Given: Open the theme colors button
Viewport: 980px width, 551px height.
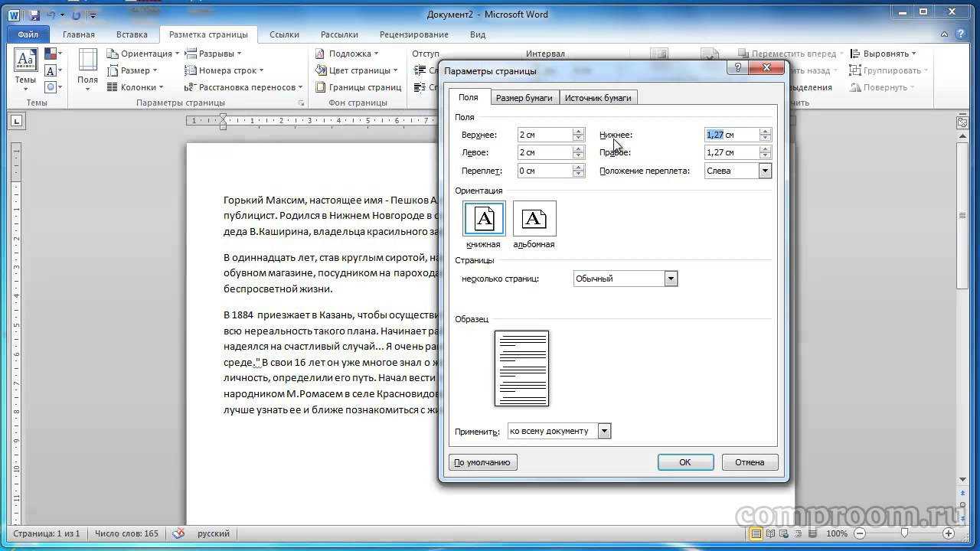Looking at the screenshot, I should 52,54.
